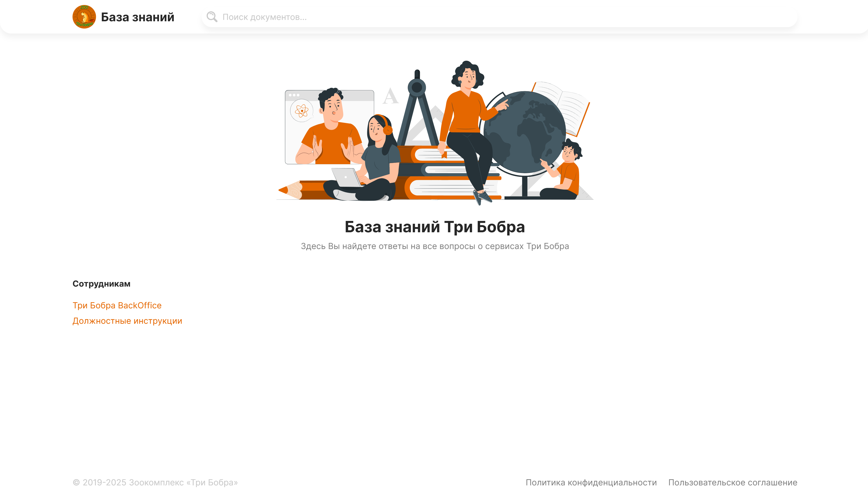
Task: Click the orange pencil tip in illustration
Action: [284, 190]
